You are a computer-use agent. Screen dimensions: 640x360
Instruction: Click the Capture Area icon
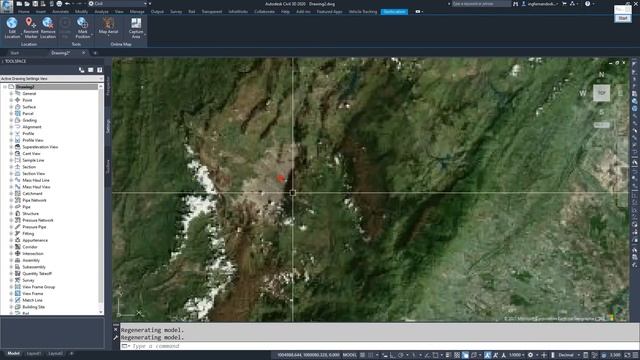[136, 23]
